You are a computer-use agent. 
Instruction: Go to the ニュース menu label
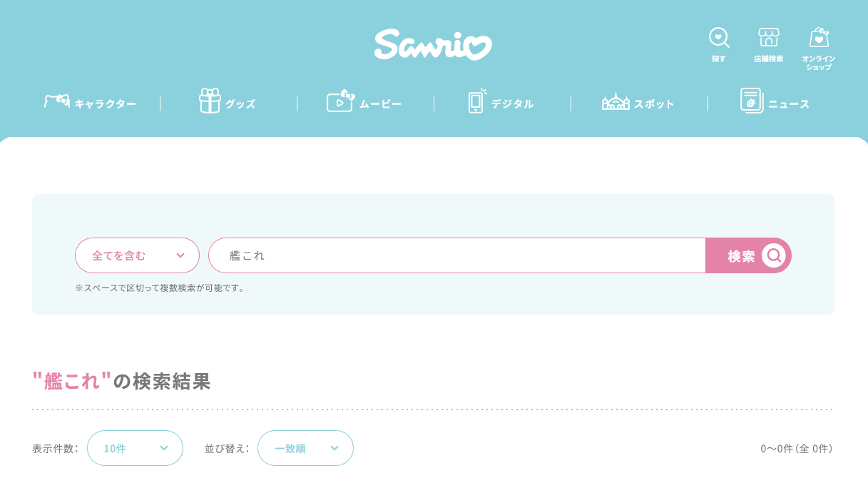click(x=789, y=104)
